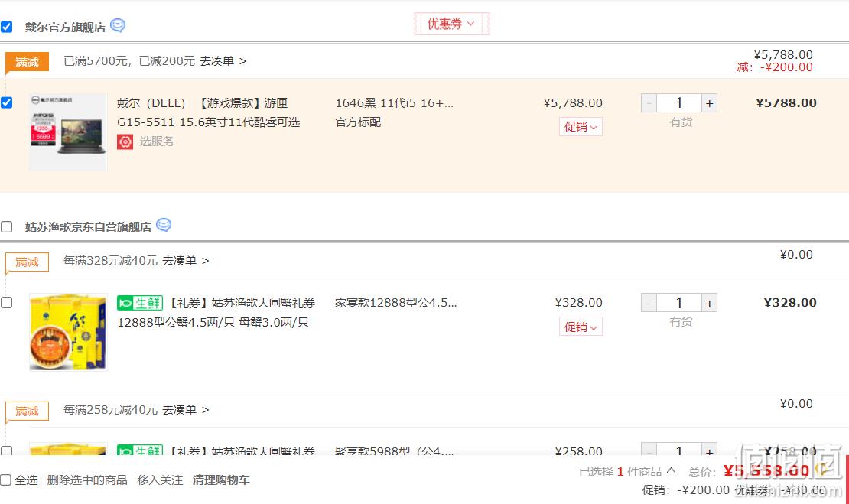The image size is (849, 504).
Task: Click 去凑单 next to 已满5700元
Action: [223, 61]
